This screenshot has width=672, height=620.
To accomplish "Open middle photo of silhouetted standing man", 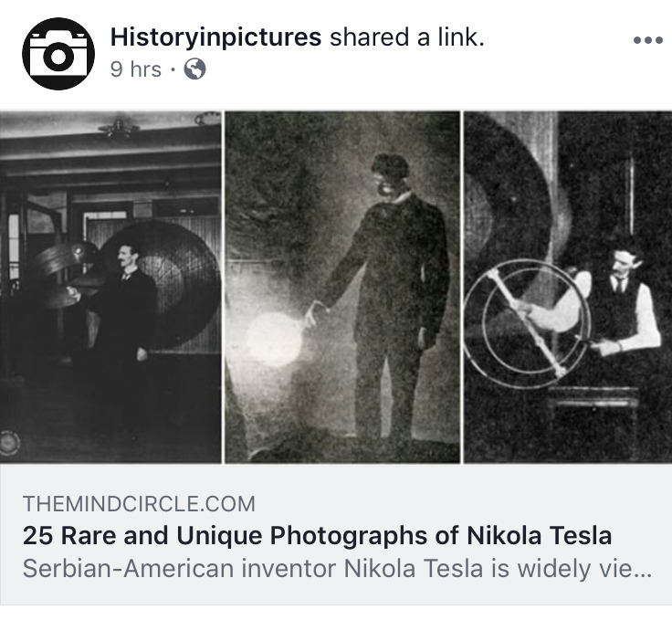I will click(x=342, y=287).
